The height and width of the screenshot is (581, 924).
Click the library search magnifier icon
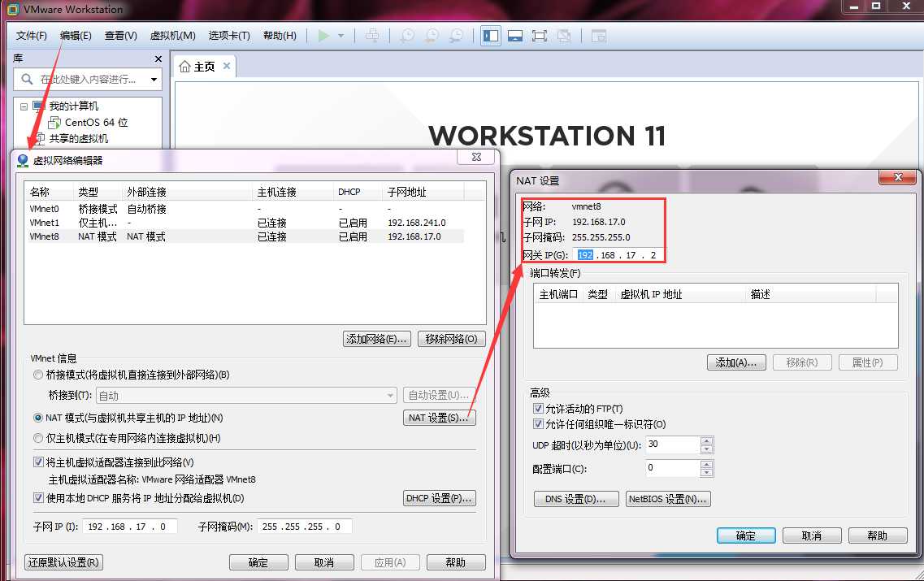[27, 79]
